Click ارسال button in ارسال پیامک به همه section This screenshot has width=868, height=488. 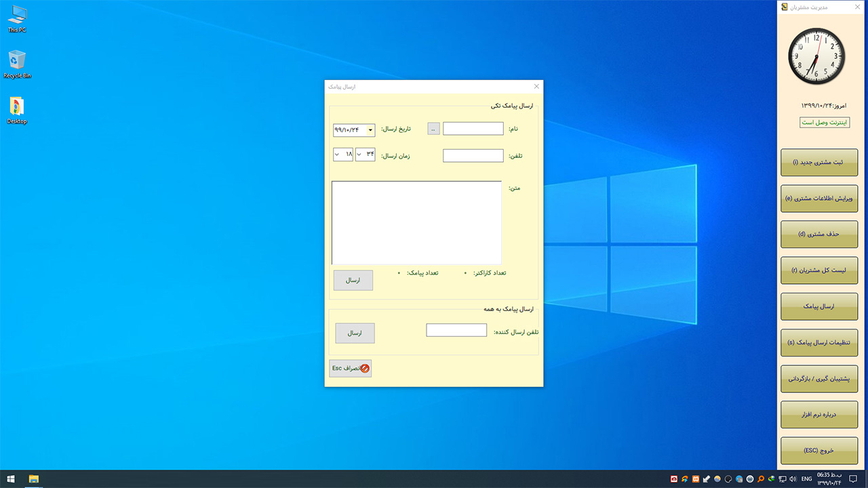point(355,333)
